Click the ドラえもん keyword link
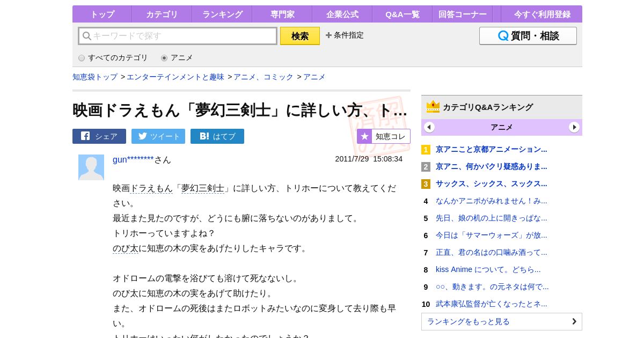Viewport: 644px width, 338px height. coord(151,188)
